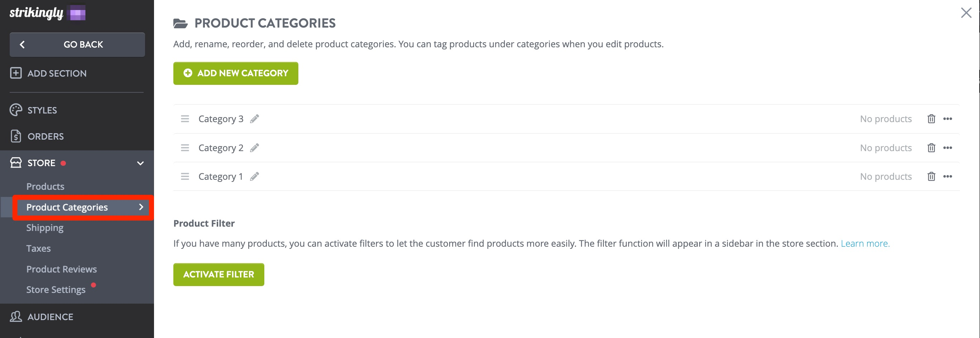Image resolution: width=980 pixels, height=338 pixels.
Task: Open Store Settings in sidebar
Action: point(56,290)
